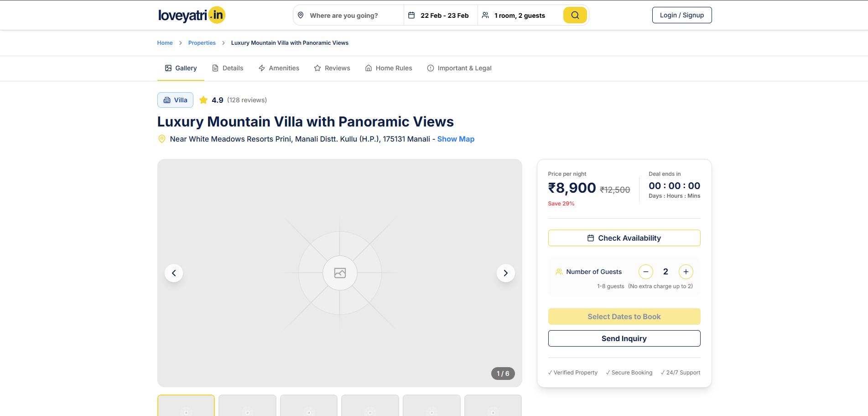Click the yellow search magnifier button
The width and height of the screenshot is (868, 416).
575,15
